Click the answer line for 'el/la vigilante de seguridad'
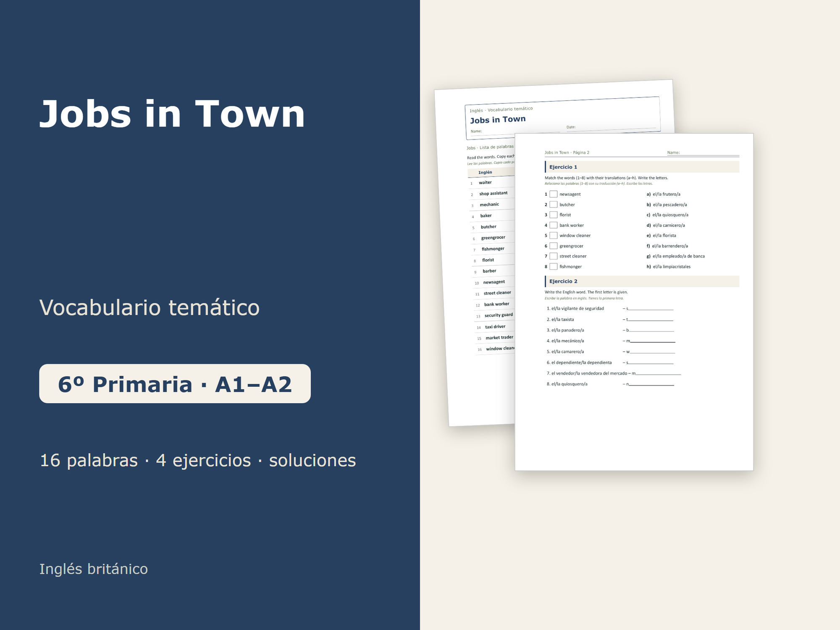 (651, 309)
